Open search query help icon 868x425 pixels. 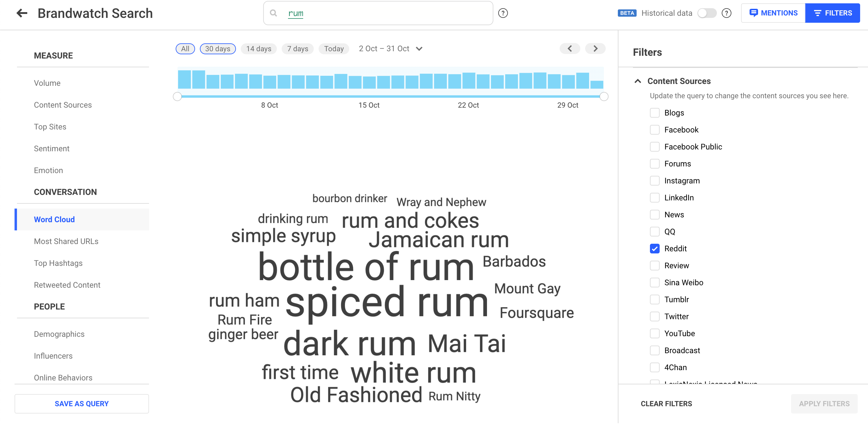502,13
